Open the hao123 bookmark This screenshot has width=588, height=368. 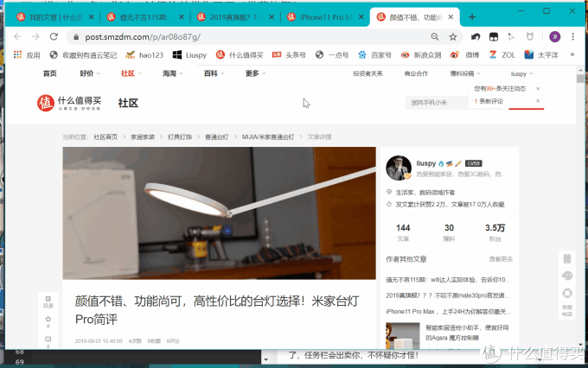click(x=144, y=55)
